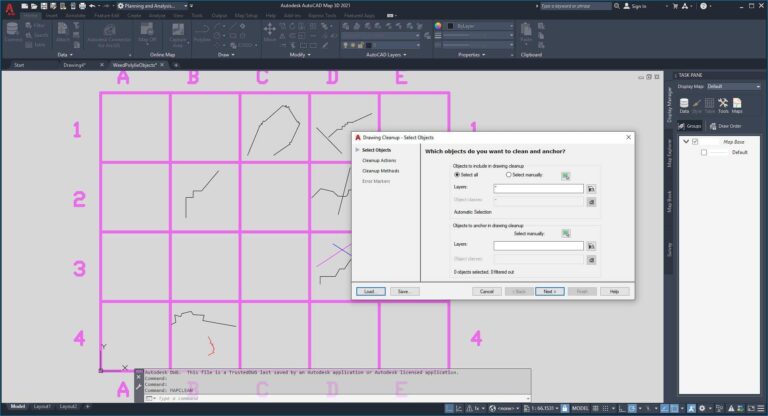Click the Data icon in Task Pane
The image size is (768, 416).
tap(684, 105)
